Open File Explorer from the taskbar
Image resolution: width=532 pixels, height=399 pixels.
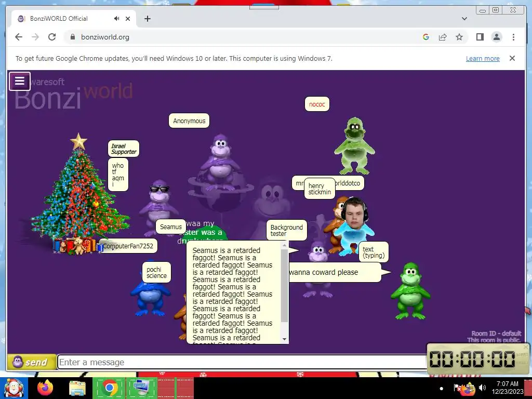tap(77, 388)
